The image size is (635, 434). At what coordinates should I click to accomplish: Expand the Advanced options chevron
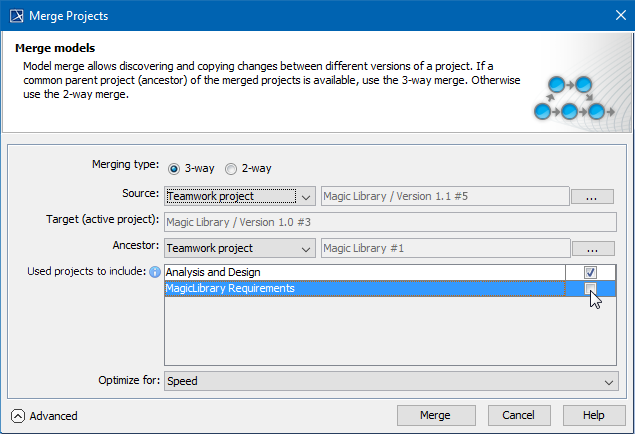point(18,416)
